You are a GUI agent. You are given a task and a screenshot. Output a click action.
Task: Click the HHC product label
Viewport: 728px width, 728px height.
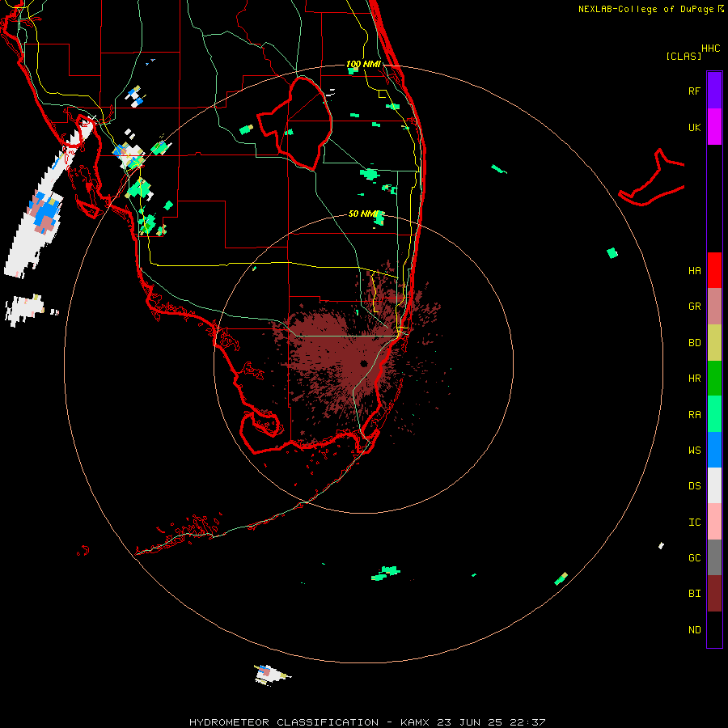point(710,49)
